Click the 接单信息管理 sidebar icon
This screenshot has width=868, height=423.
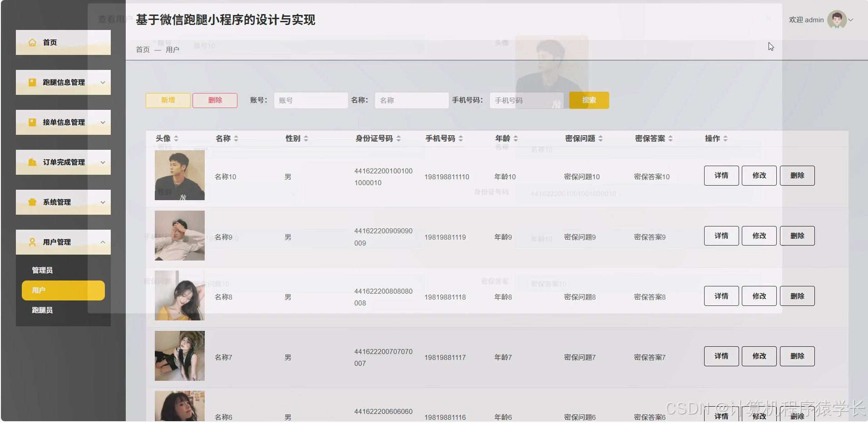[32, 122]
